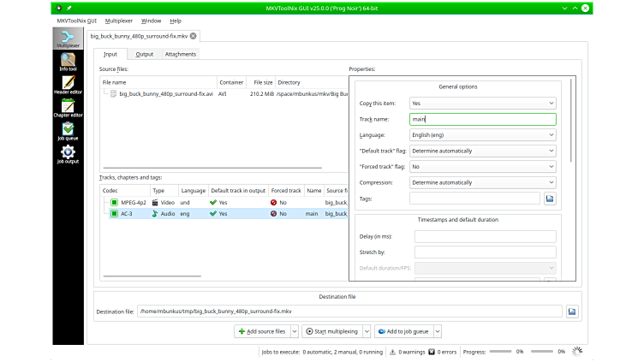Click the Add source files button
The image size is (644, 362).
click(x=262, y=331)
